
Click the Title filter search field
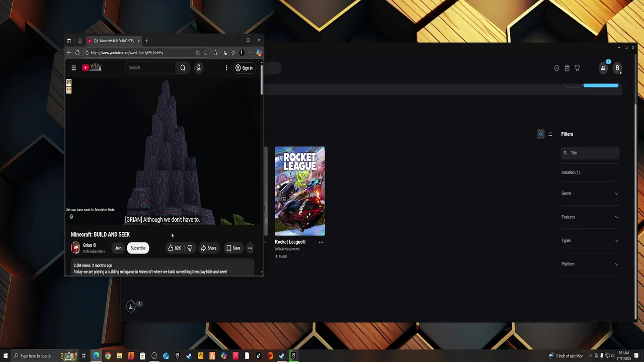(590, 153)
